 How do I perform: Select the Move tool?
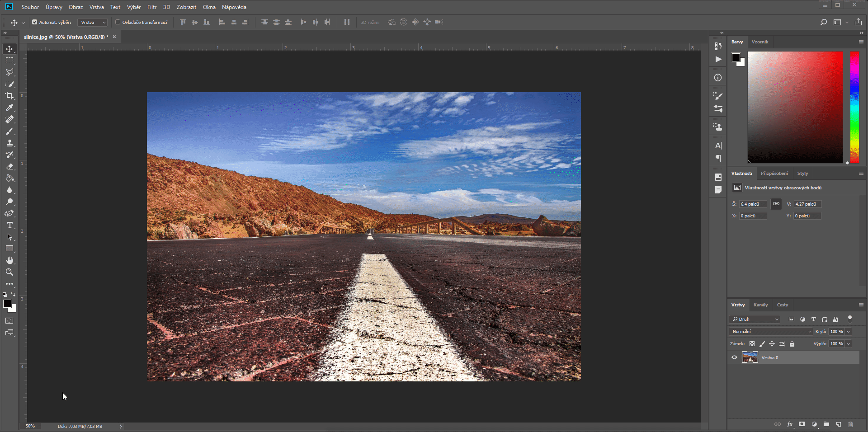pos(9,49)
